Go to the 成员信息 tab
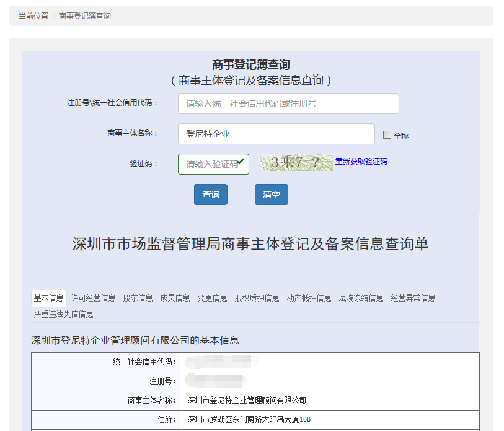 coord(175,298)
